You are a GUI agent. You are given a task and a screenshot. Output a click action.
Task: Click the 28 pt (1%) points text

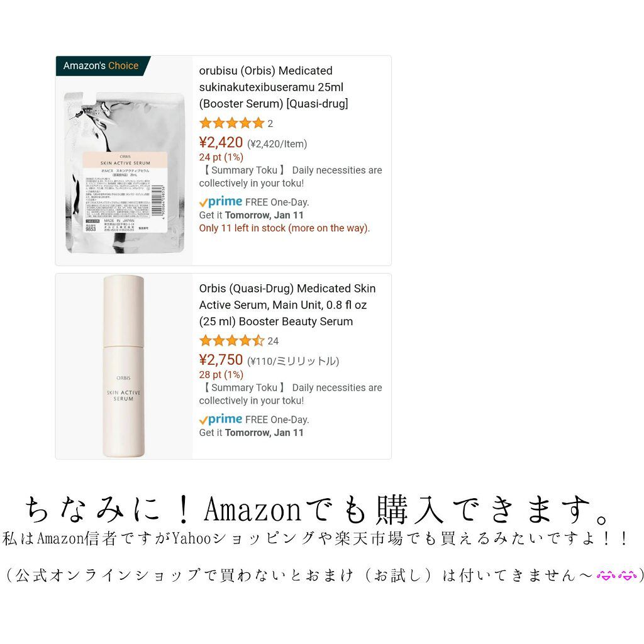[x=221, y=375]
